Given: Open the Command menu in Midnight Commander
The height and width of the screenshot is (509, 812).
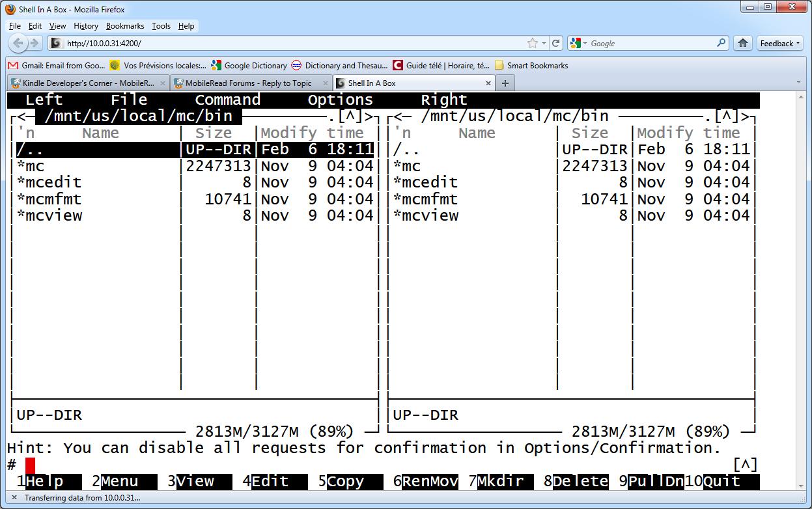Looking at the screenshot, I should click(228, 100).
